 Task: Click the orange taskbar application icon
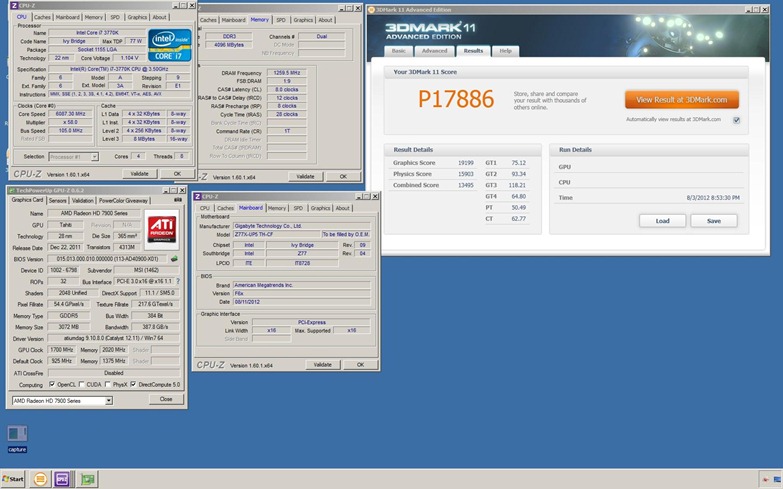[x=40, y=479]
